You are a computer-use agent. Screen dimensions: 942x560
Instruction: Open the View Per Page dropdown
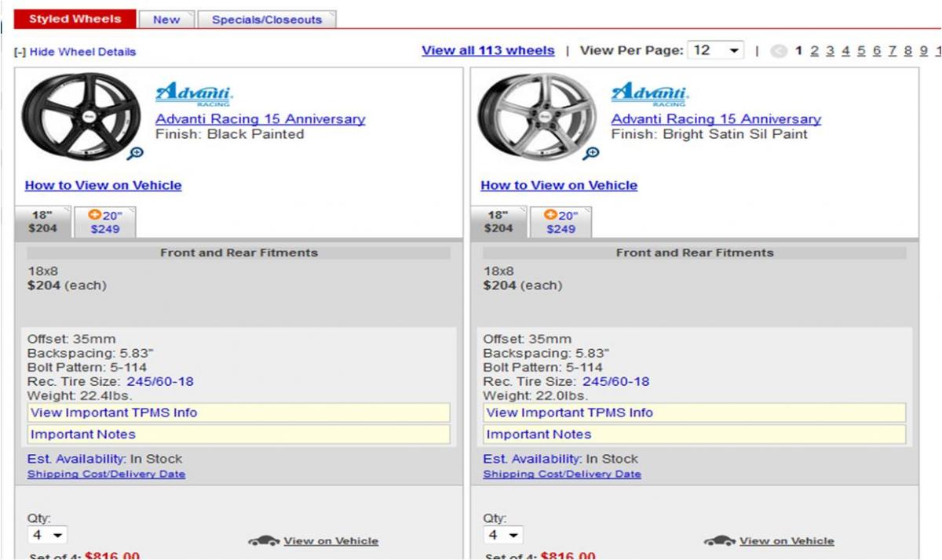coord(715,50)
